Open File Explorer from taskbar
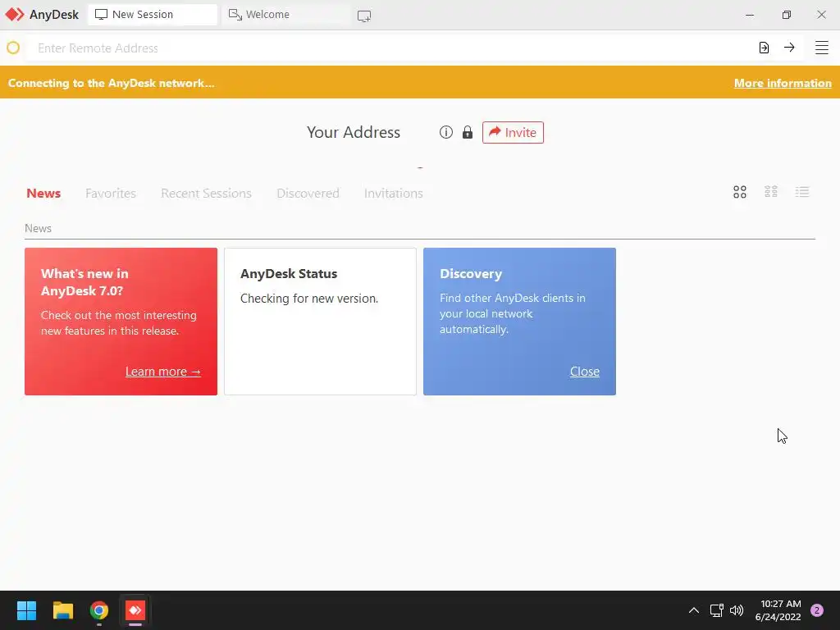The width and height of the screenshot is (840, 630). [x=62, y=610]
